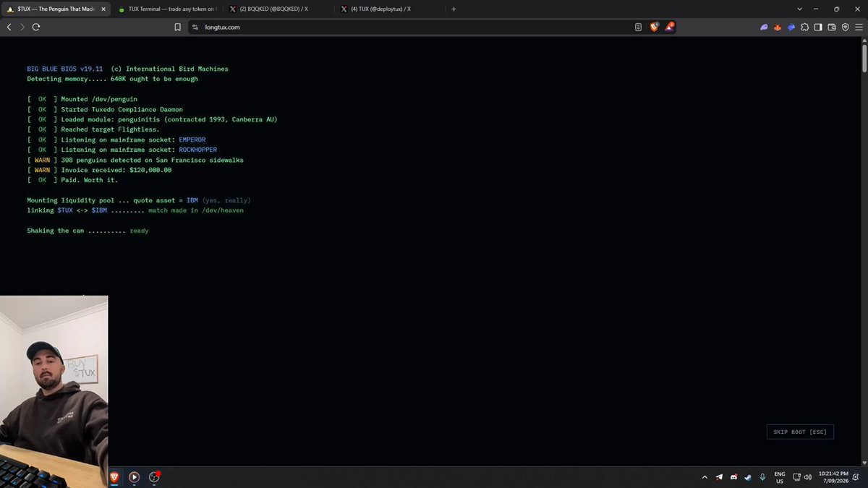868x488 pixels.
Task: Click 'Started Tuxedo Compliance Daemon' line
Action: tap(122, 109)
